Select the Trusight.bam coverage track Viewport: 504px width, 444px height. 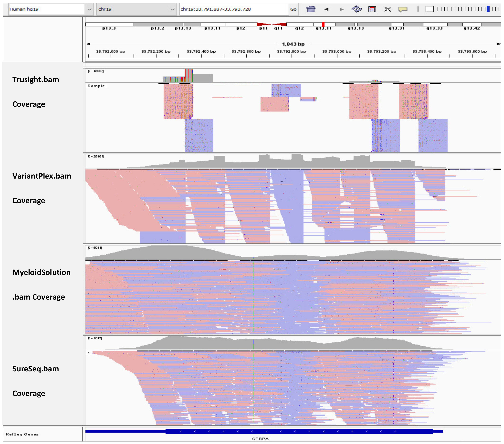pos(36,80)
